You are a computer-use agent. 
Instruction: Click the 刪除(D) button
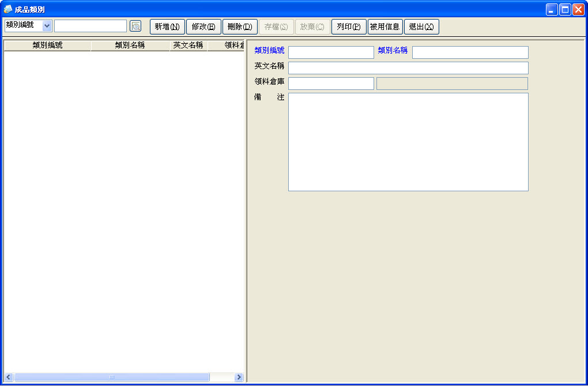point(240,27)
